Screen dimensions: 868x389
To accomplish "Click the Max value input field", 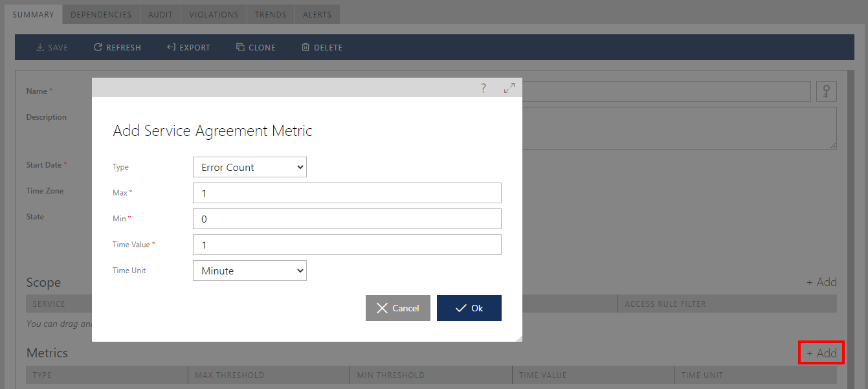I will (347, 193).
